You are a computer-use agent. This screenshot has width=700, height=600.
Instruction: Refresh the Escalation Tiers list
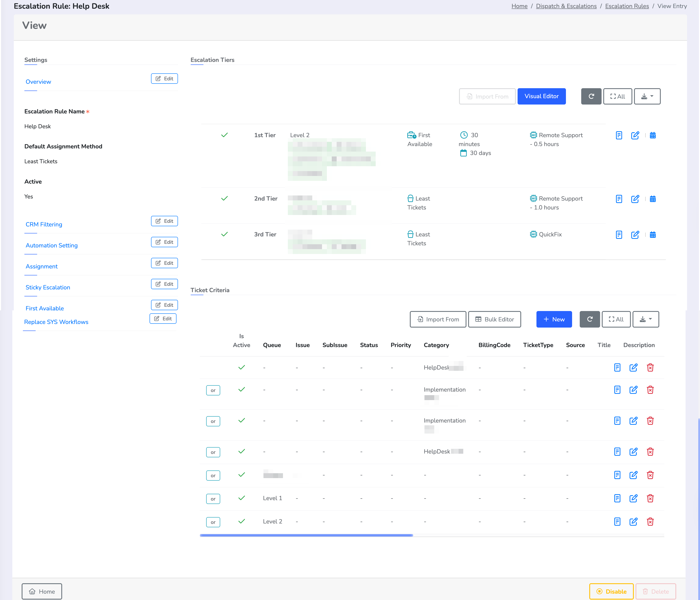pos(591,96)
